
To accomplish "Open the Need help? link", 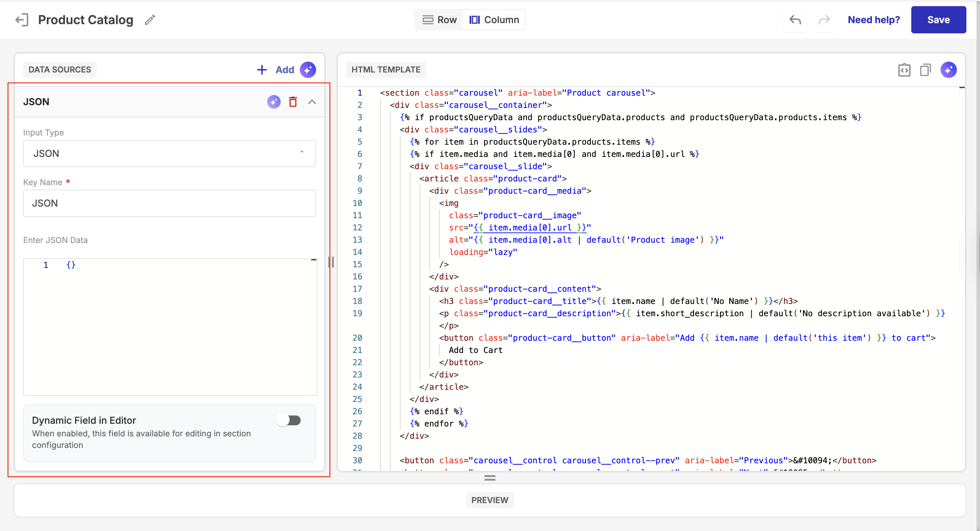I will point(873,20).
